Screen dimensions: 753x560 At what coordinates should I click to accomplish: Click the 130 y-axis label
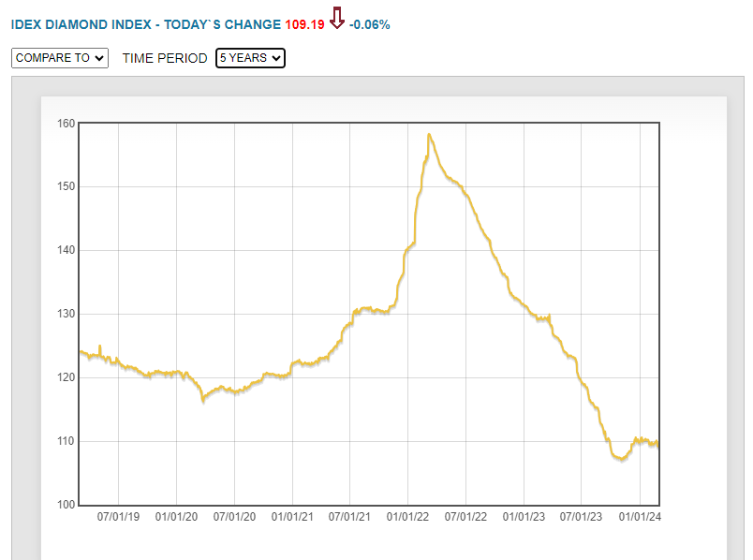[x=66, y=314]
